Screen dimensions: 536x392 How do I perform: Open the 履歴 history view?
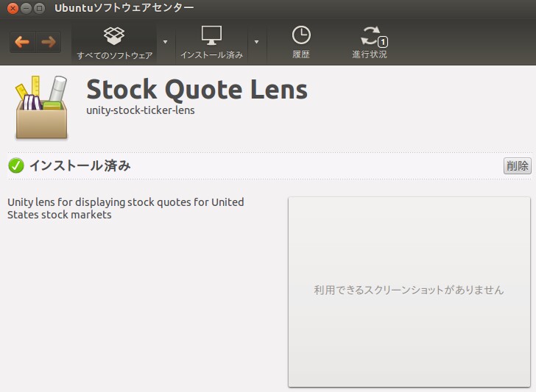click(x=301, y=43)
